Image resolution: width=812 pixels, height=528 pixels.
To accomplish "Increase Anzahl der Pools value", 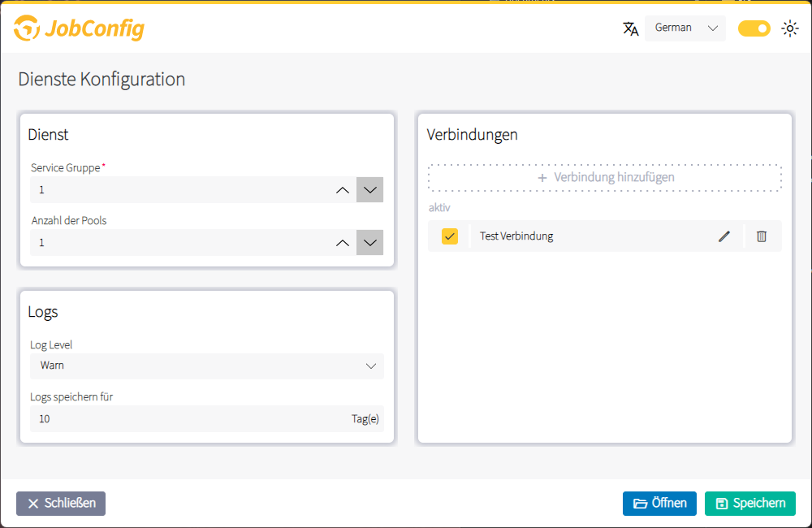I will tap(343, 243).
